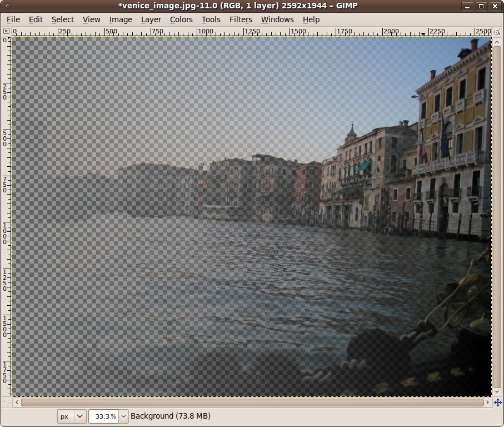This screenshot has width=504, height=427.
Task: Click the vertical ruler on the left
Action: [7, 217]
